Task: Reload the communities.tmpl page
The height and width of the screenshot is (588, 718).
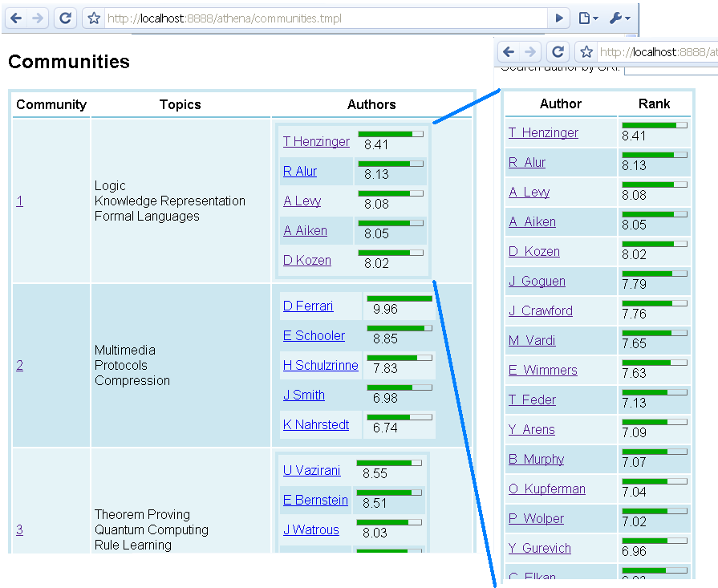Action: tap(65, 18)
